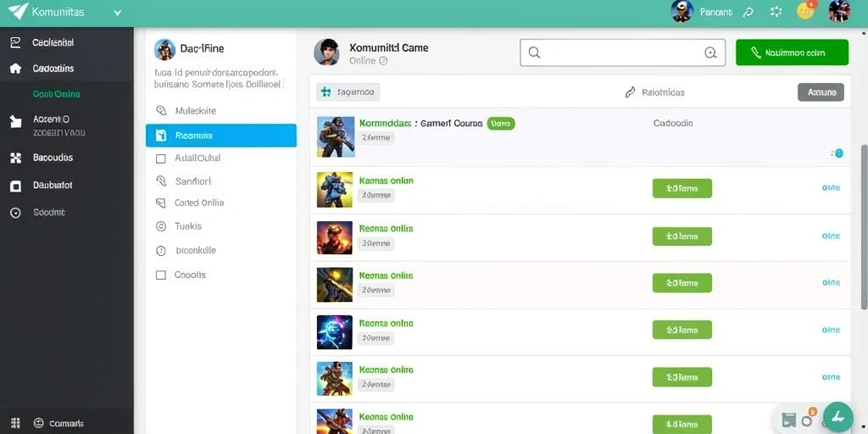Open the tagemoo filter dropdown
Screen dimensions: 868x434
348,92
